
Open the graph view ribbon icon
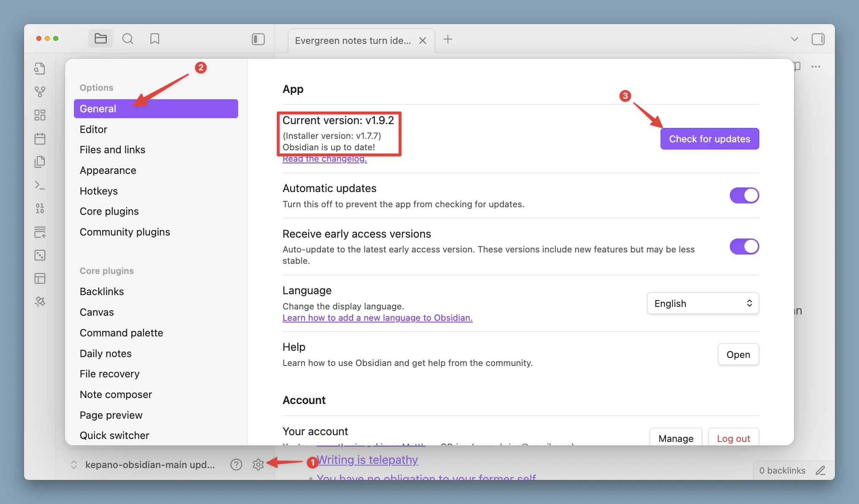40,92
